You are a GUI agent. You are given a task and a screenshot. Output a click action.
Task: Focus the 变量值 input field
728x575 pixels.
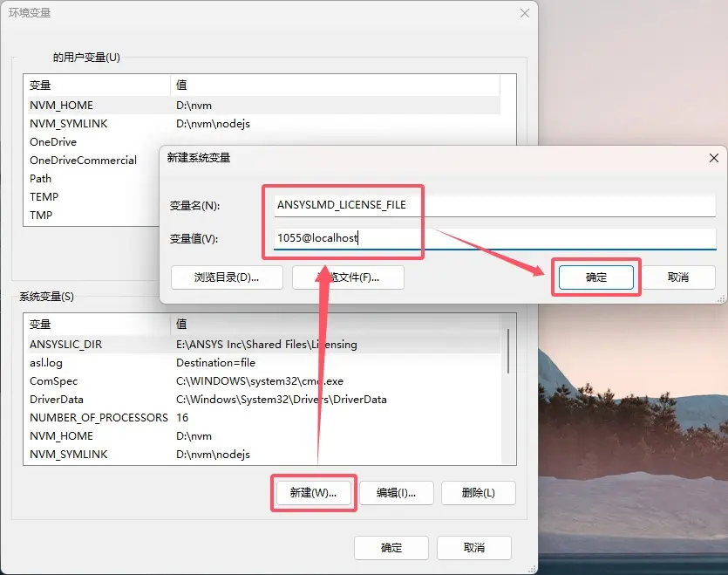(493, 238)
